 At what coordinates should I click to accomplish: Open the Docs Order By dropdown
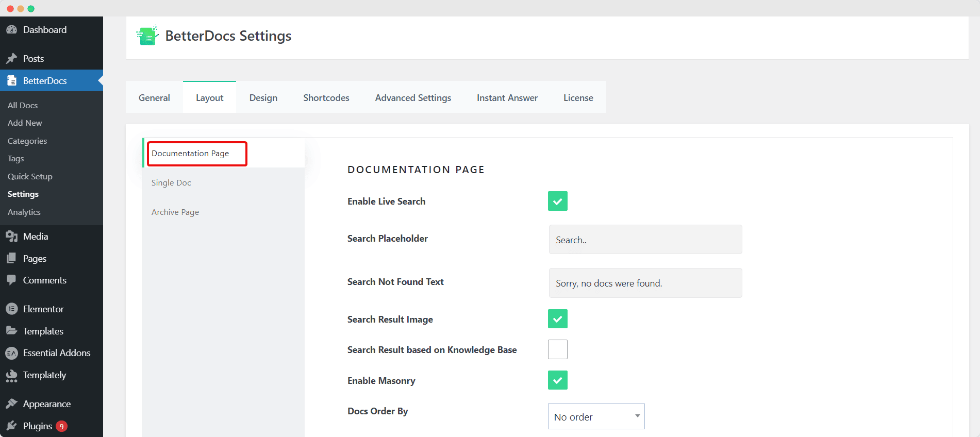[x=596, y=416]
